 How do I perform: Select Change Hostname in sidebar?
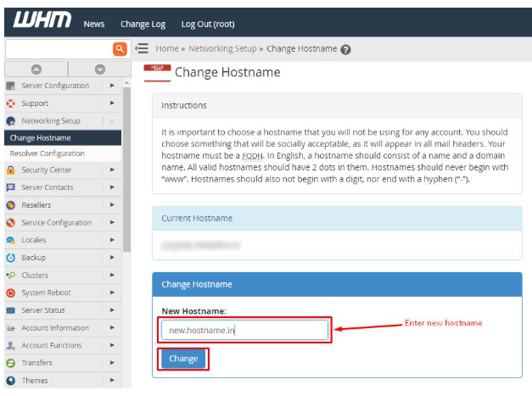click(63, 138)
